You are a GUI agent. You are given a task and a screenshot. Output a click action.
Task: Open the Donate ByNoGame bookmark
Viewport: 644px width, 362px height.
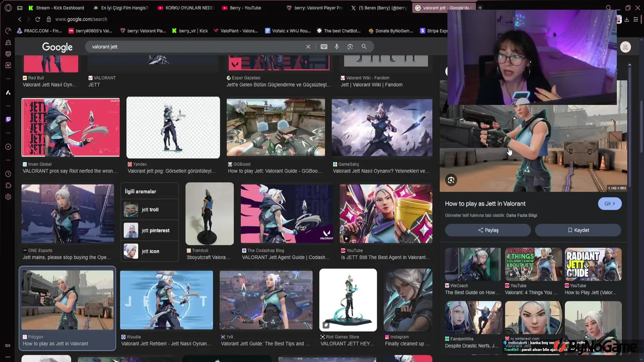[x=390, y=31]
